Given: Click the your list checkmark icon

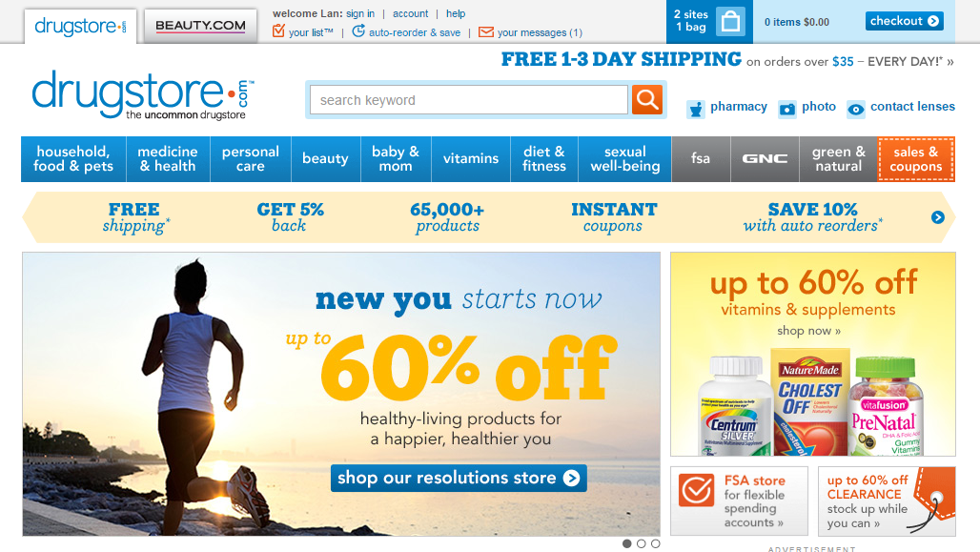Looking at the screenshot, I should [x=278, y=31].
